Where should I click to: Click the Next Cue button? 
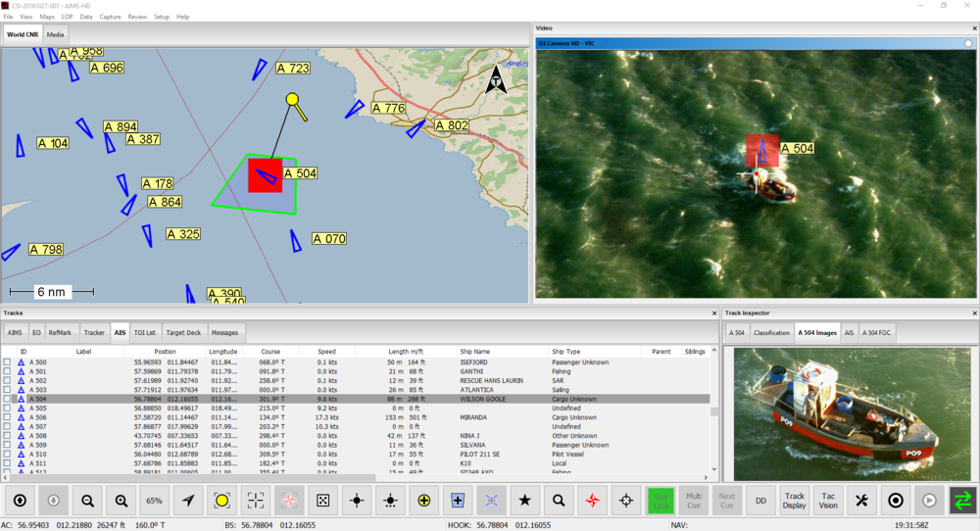tap(727, 501)
